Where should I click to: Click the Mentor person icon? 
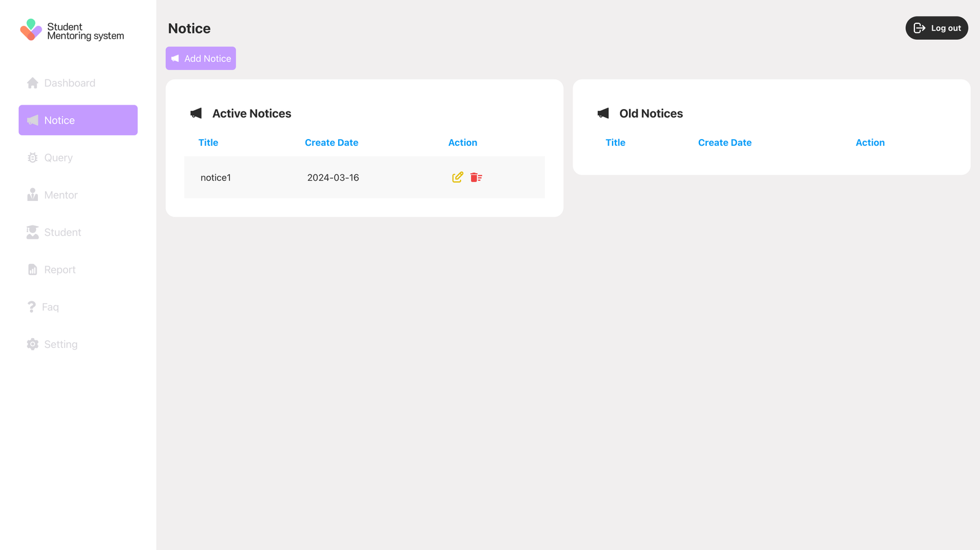[x=32, y=195]
